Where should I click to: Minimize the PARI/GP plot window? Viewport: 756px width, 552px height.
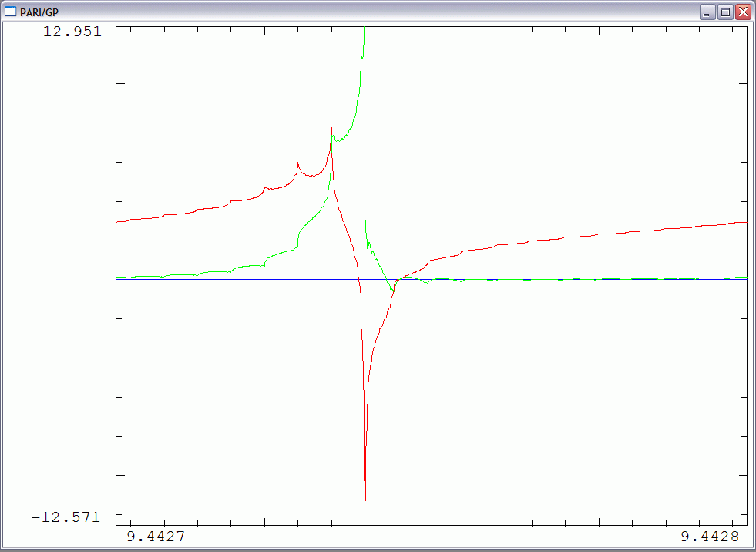coord(708,12)
